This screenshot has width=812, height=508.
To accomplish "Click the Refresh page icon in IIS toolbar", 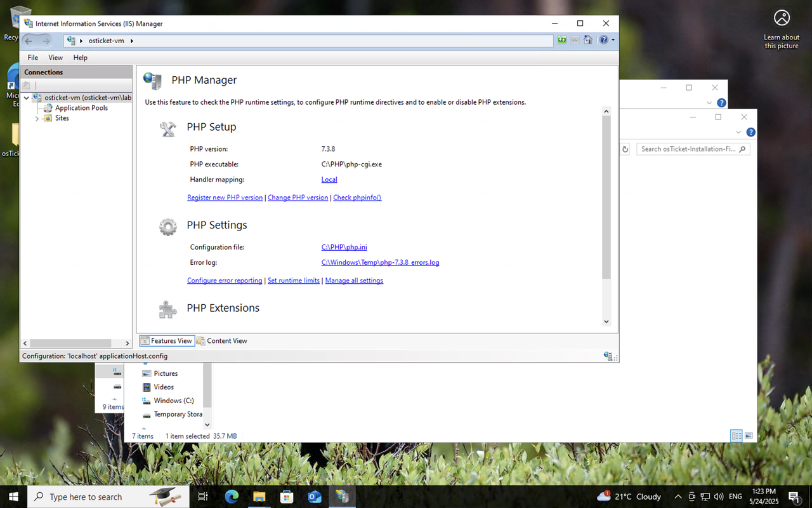I will coord(562,40).
